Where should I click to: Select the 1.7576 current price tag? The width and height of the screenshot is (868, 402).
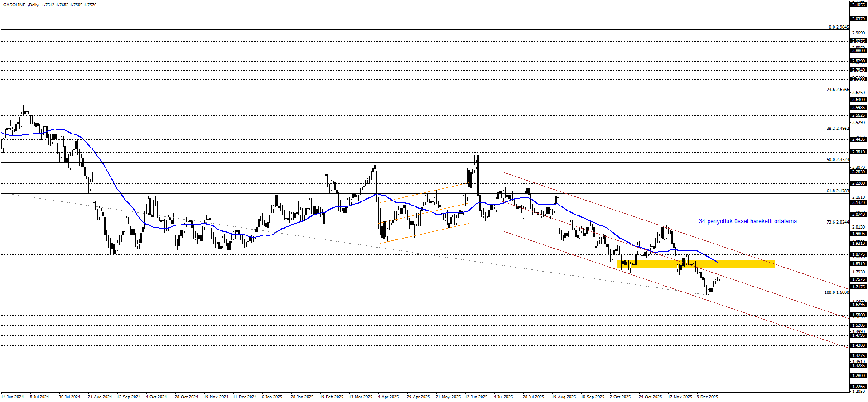(x=858, y=279)
